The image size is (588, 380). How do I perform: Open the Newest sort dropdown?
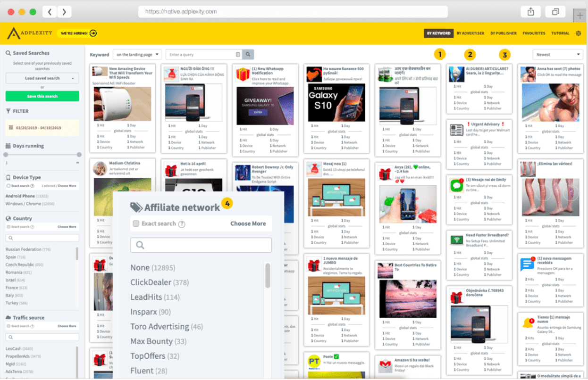[x=559, y=55]
